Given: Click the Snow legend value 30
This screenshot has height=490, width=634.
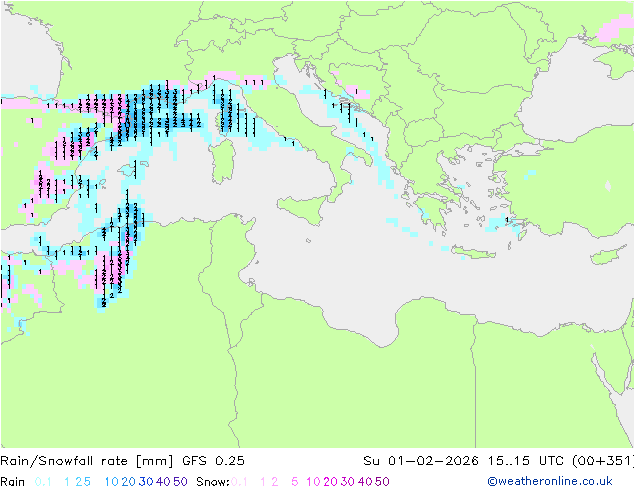Looking at the screenshot, I should pyautogui.click(x=348, y=482).
